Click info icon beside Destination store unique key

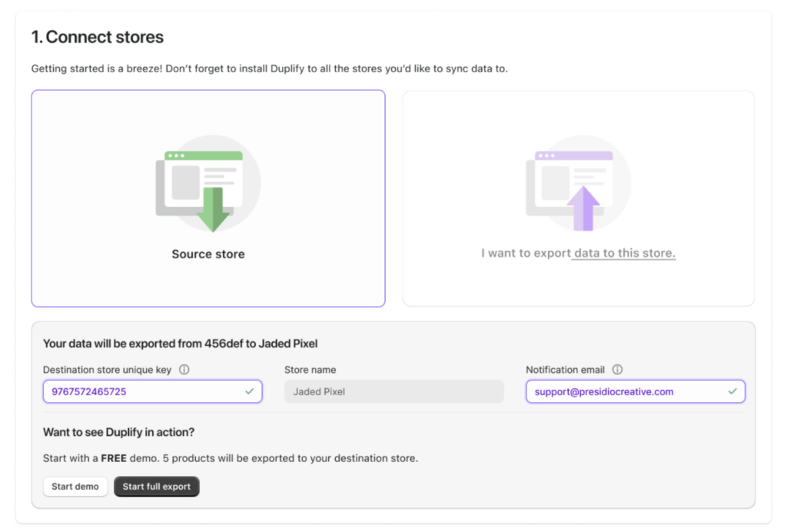coord(184,370)
